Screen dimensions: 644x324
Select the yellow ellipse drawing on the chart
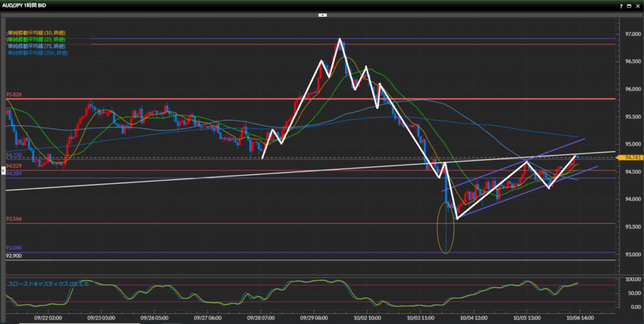tap(446, 227)
